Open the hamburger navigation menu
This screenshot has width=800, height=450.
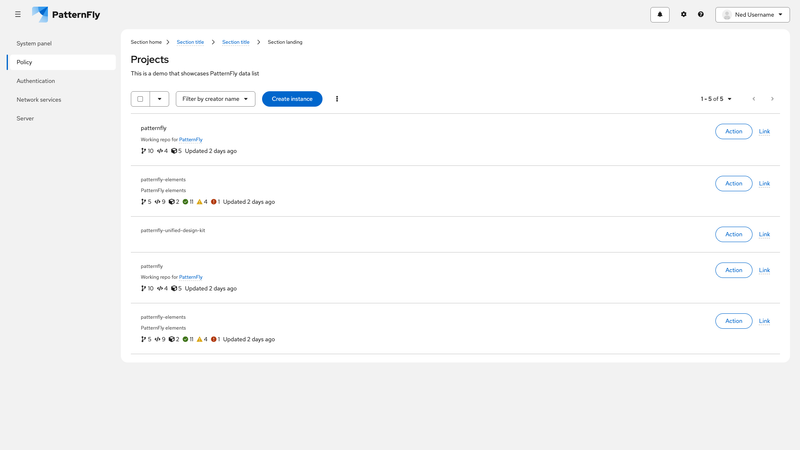(17, 15)
